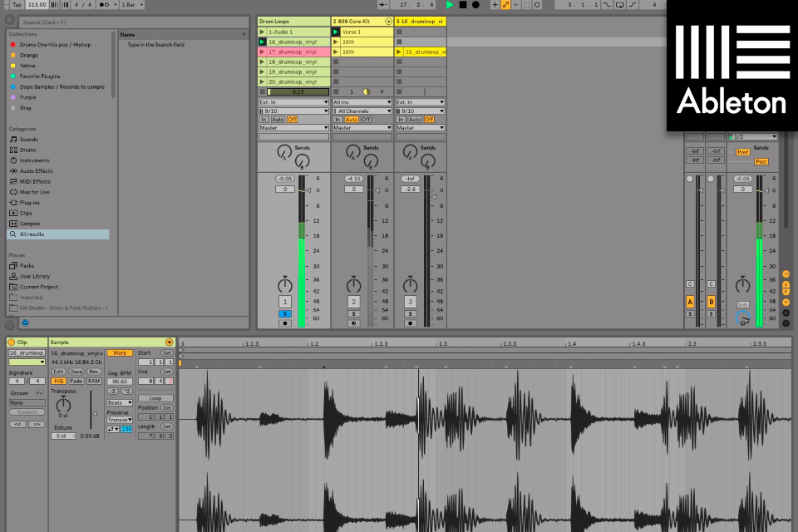
Task: Arm track 1 for recording
Action: (x=285, y=323)
